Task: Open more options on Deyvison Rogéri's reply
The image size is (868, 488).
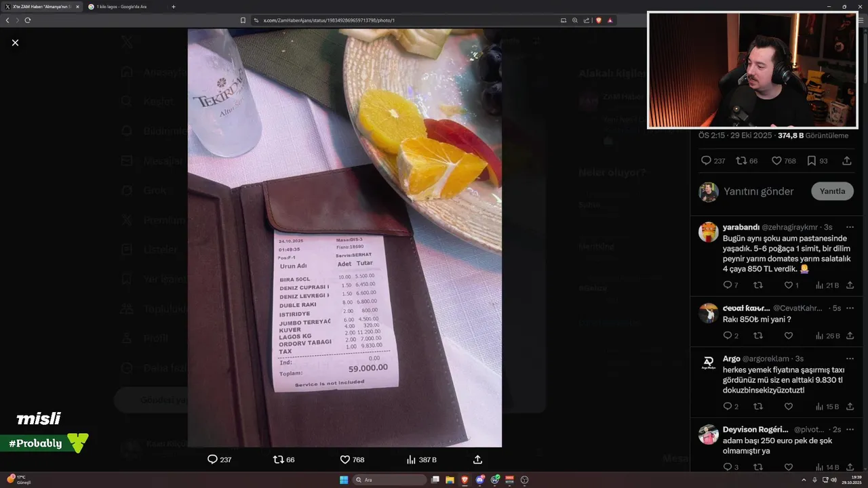Action: (850, 430)
